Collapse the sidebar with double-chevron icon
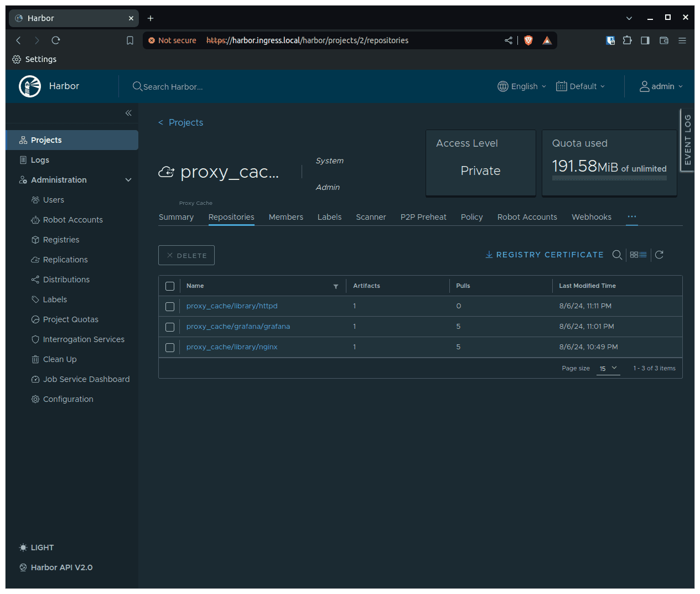The height and width of the screenshot is (594, 700). tap(128, 113)
